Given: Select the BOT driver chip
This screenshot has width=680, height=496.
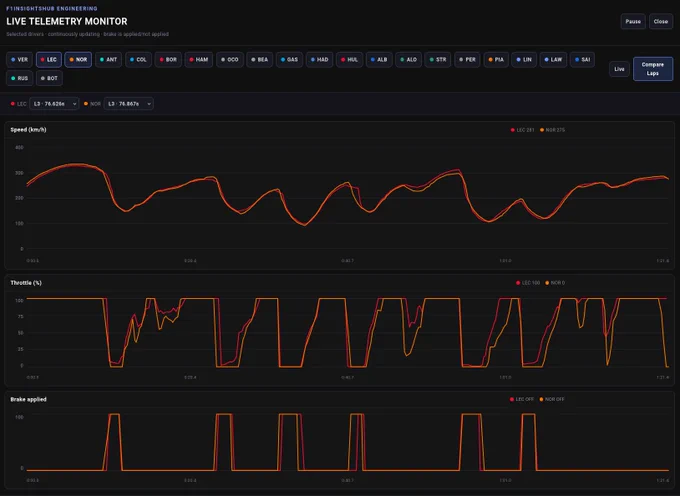Looking at the screenshot, I should (x=49, y=78).
